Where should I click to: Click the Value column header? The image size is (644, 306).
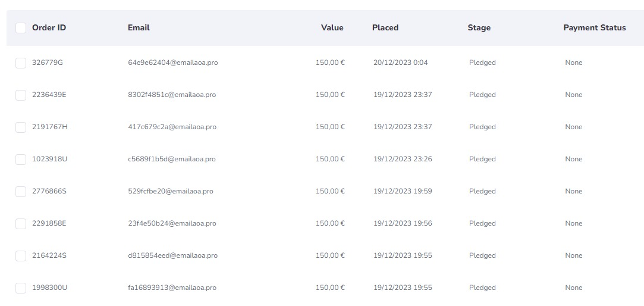pos(332,27)
